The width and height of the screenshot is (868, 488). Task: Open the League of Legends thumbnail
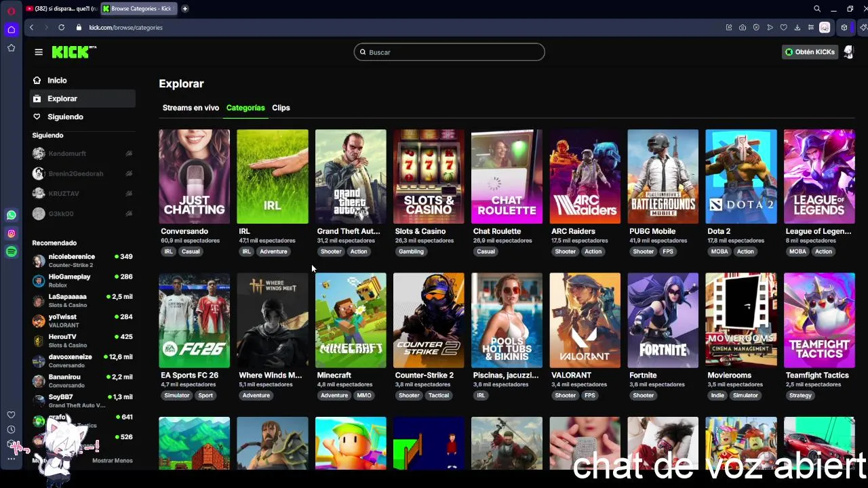819,176
